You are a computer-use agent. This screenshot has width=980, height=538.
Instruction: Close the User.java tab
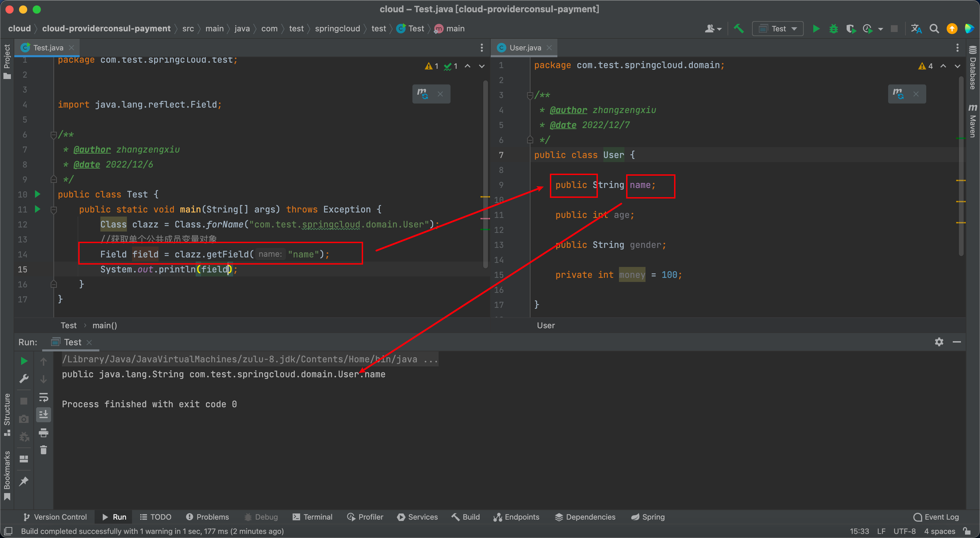(x=549, y=48)
